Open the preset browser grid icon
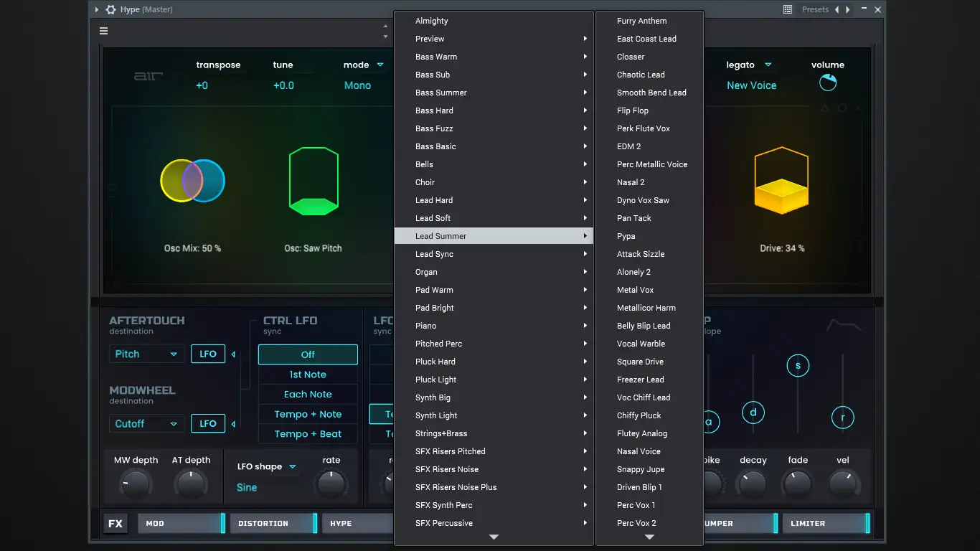This screenshot has height=551, width=980. click(788, 9)
